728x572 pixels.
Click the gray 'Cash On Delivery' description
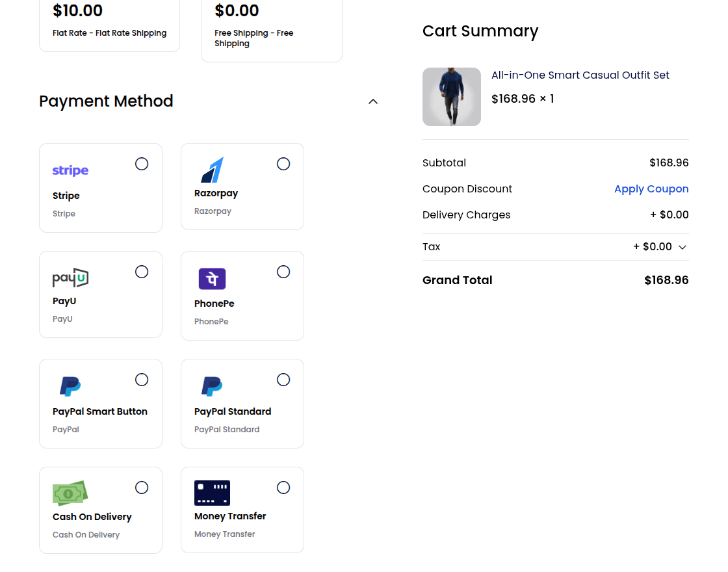[86, 535]
